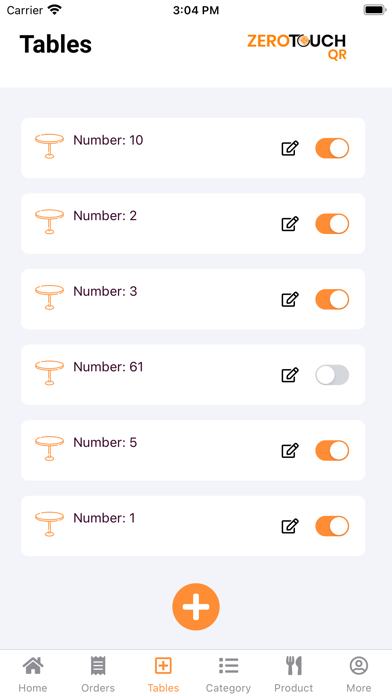
Task: Open the More tab
Action: (359, 674)
